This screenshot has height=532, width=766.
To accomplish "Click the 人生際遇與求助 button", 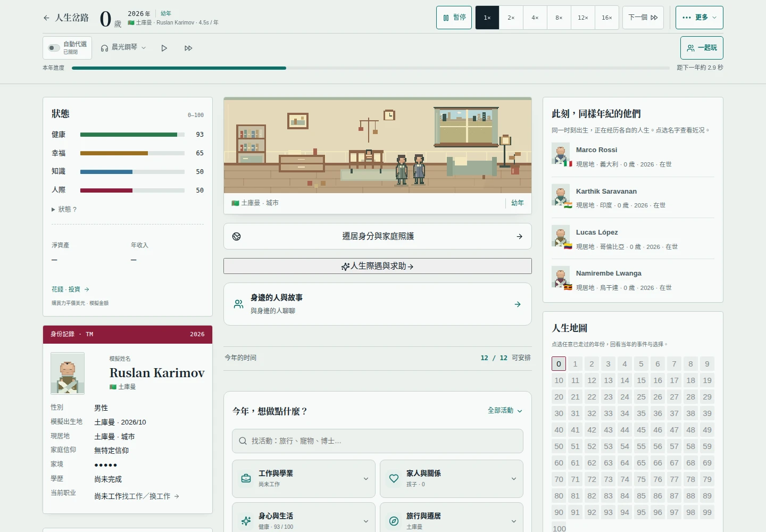I will pos(378,266).
